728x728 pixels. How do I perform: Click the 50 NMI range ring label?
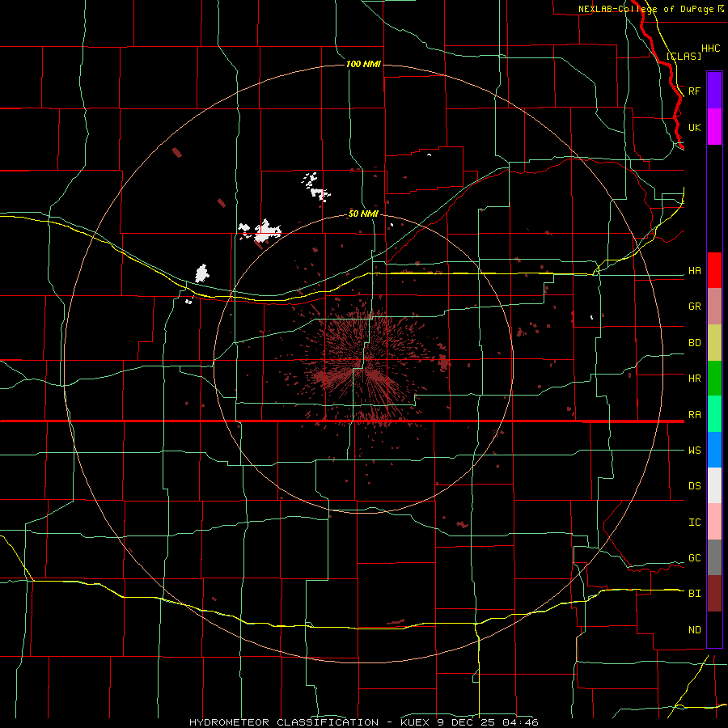pyautogui.click(x=363, y=214)
